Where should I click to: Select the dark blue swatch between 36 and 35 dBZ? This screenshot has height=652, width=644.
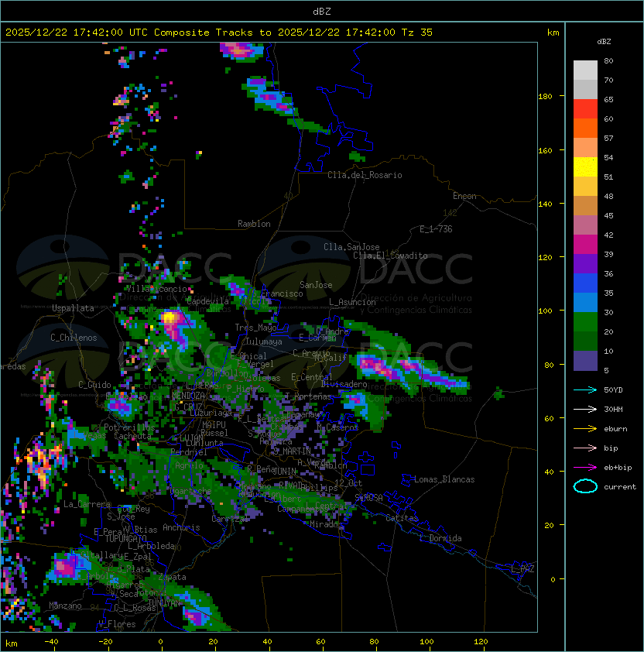pos(585,283)
